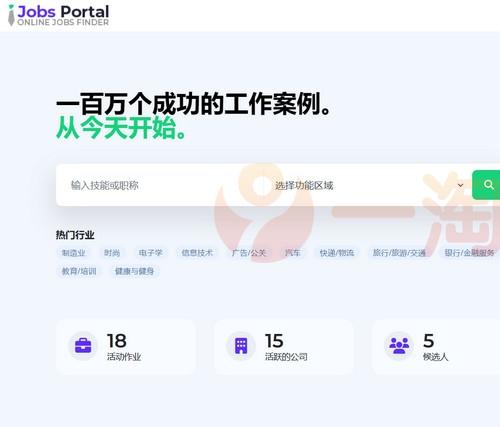500x427 pixels.
Task: Select the 教育/培训 industry tag
Action: [x=79, y=271]
